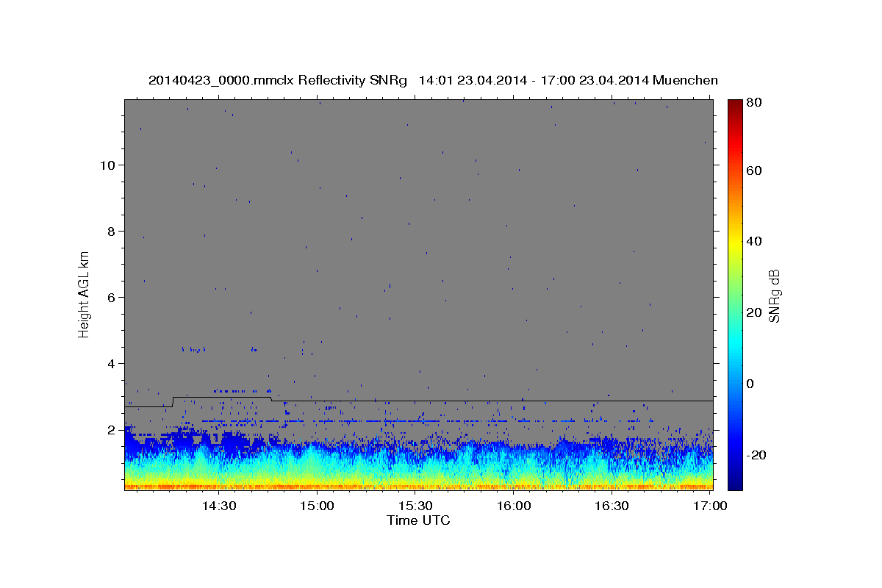The height and width of the screenshot is (588, 882).
Task: Click the 15:00 time tick label
Action: tap(318, 506)
